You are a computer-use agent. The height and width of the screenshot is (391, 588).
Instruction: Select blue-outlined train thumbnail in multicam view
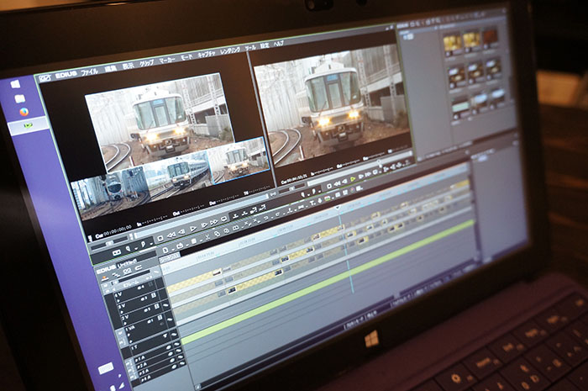tap(240, 159)
